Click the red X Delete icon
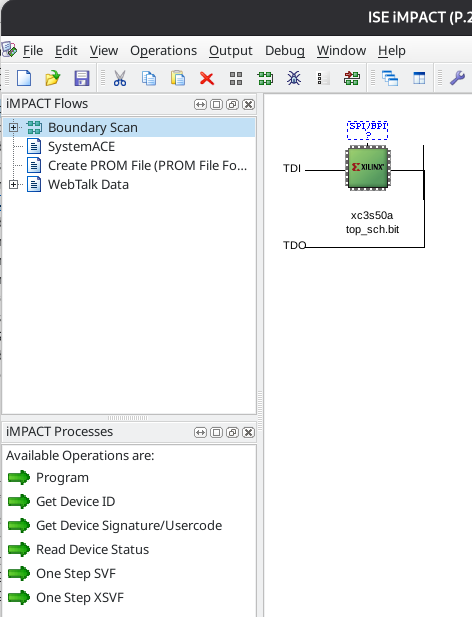472x617 pixels. 207,78
